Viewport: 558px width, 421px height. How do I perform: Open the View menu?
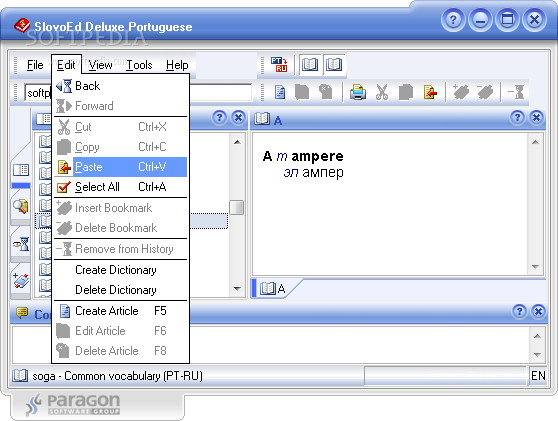[x=100, y=65]
